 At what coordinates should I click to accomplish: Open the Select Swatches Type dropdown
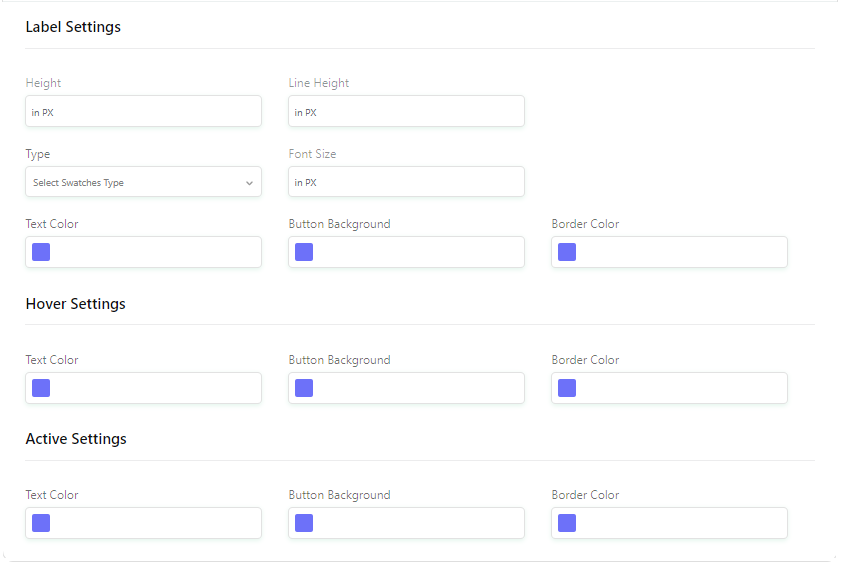pos(143,182)
